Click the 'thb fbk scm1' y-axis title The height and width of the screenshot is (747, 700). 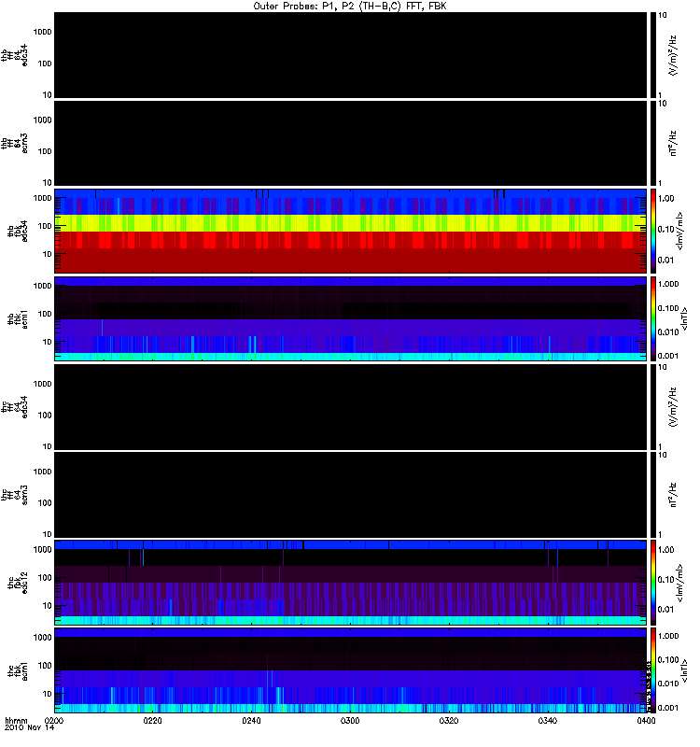(x=17, y=318)
